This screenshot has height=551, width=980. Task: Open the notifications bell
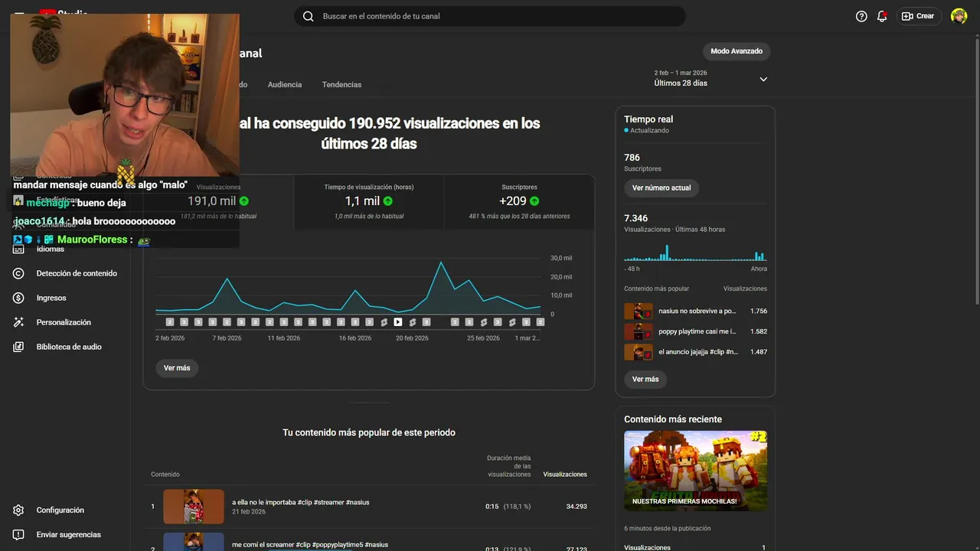pyautogui.click(x=882, y=16)
